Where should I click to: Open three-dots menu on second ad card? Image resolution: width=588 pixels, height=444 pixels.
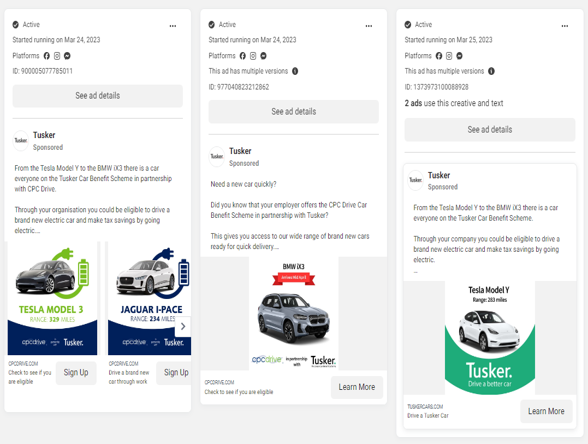369,26
